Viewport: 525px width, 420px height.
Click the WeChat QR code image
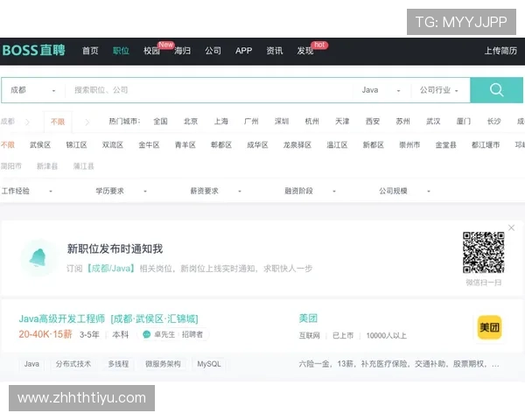tap(484, 252)
